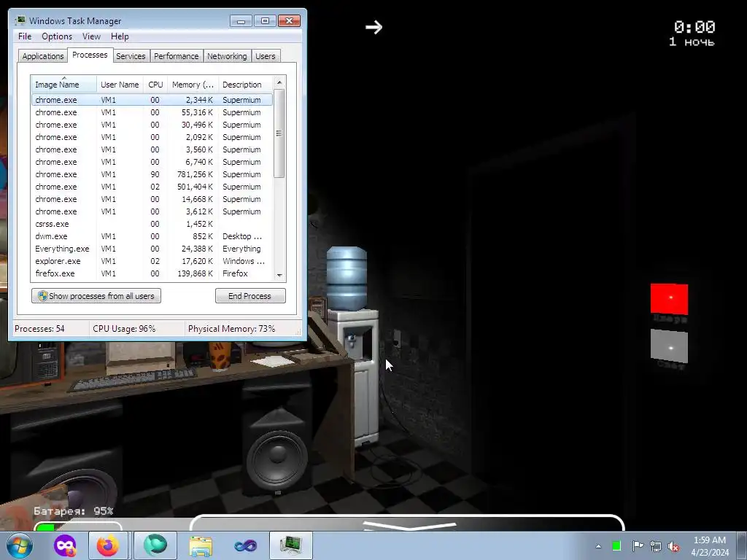The height and width of the screenshot is (560, 747).
Task: Click the End Process button
Action: pos(250,296)
